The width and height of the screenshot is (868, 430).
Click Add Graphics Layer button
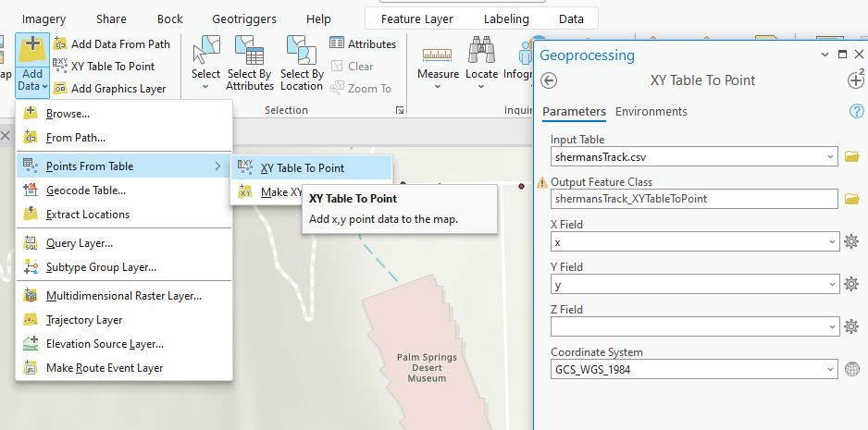[x=110, y=89]
